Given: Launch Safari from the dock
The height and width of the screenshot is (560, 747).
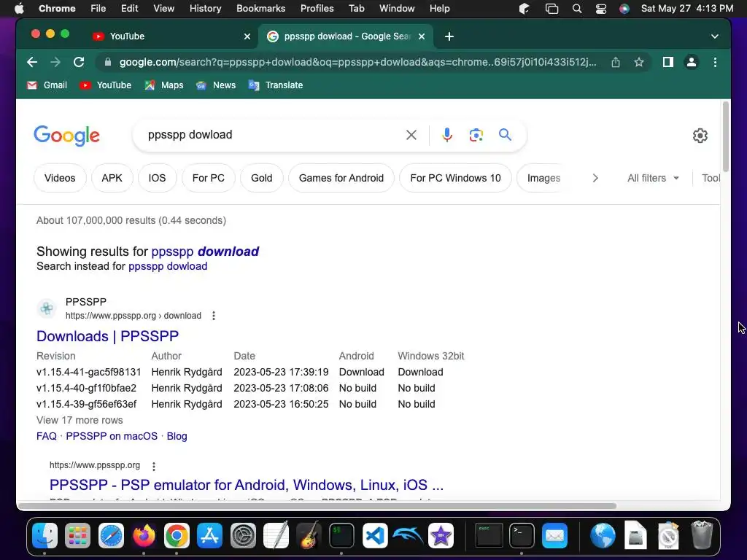Looking at the screenshot, I should coord(111,536).
